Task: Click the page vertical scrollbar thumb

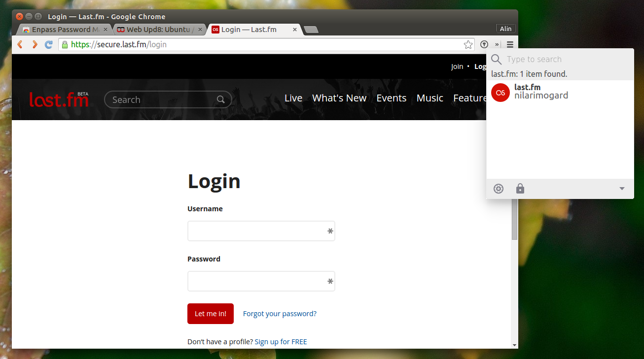Action: pos(514,220)
